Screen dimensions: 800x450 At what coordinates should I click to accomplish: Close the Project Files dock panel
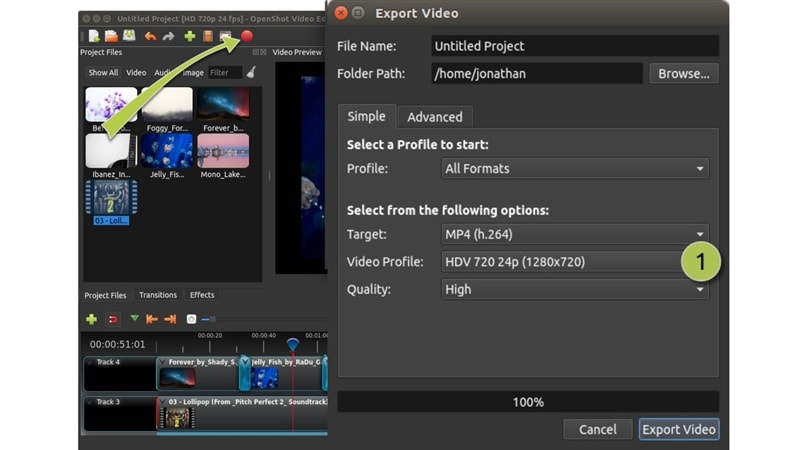[263, 52]
